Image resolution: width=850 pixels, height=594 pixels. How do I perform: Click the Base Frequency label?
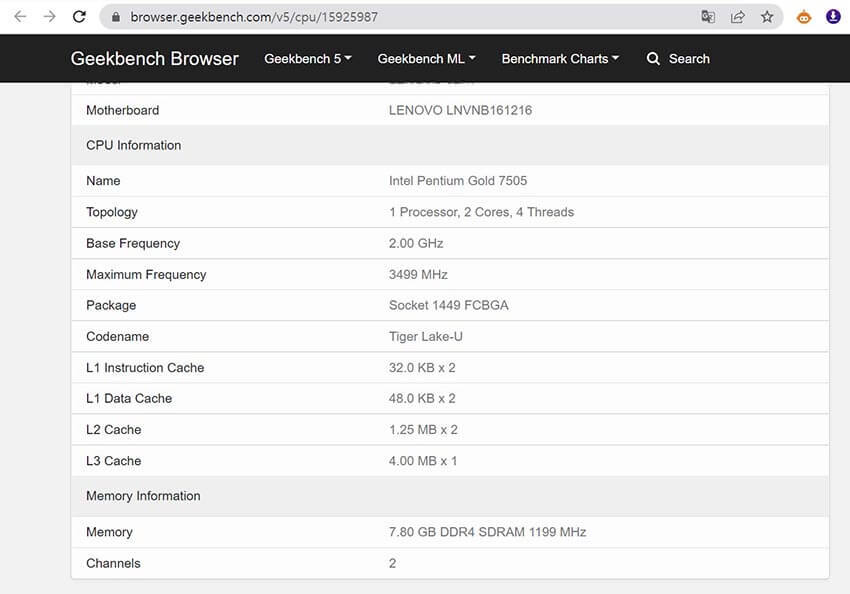coord(133,243)
